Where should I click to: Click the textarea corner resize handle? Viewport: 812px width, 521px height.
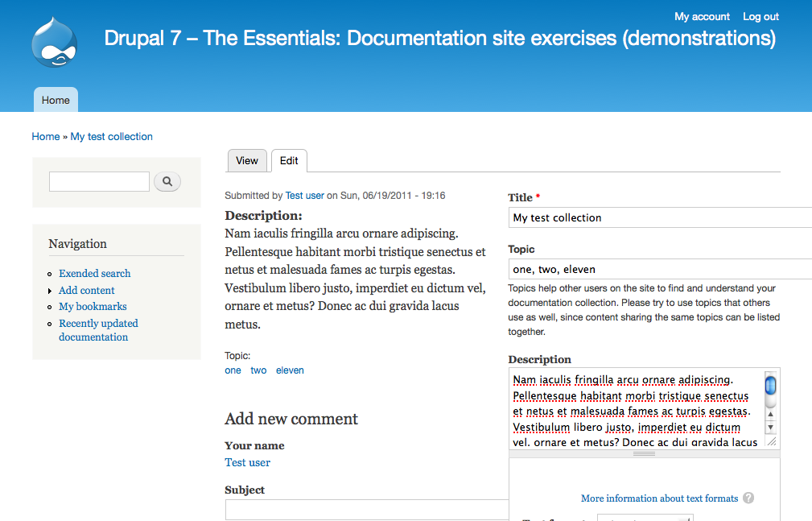771,441
